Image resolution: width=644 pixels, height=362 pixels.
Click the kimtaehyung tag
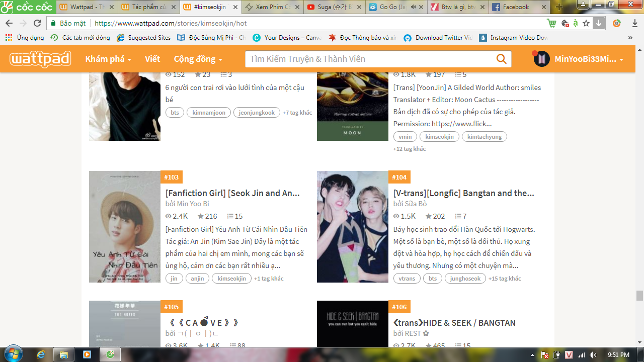point(484,137)
